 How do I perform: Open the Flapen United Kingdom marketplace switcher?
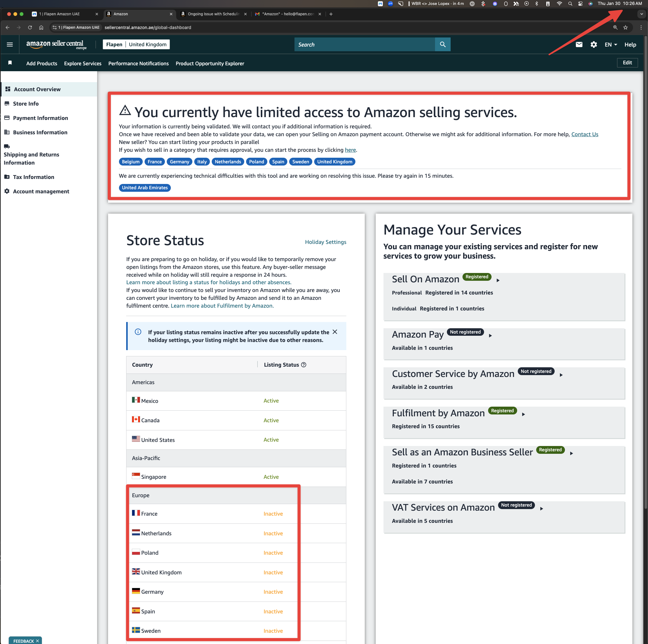click(136, 44)
